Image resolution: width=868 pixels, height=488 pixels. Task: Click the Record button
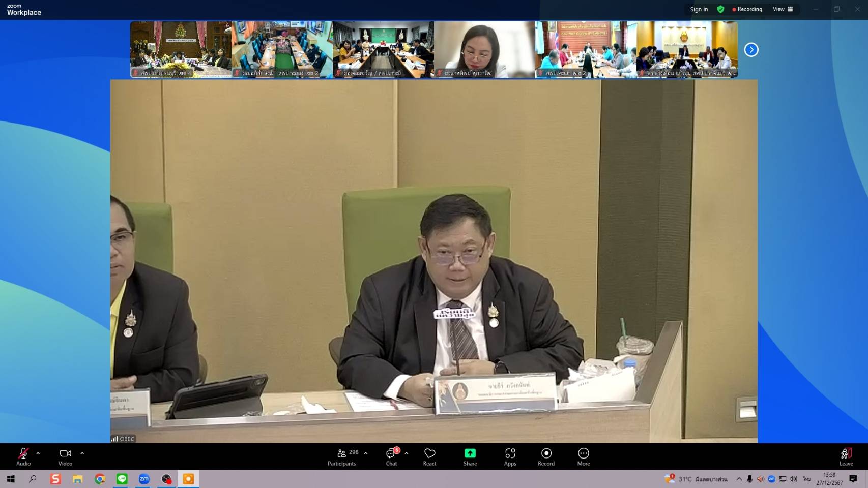[x=546, y=456]
